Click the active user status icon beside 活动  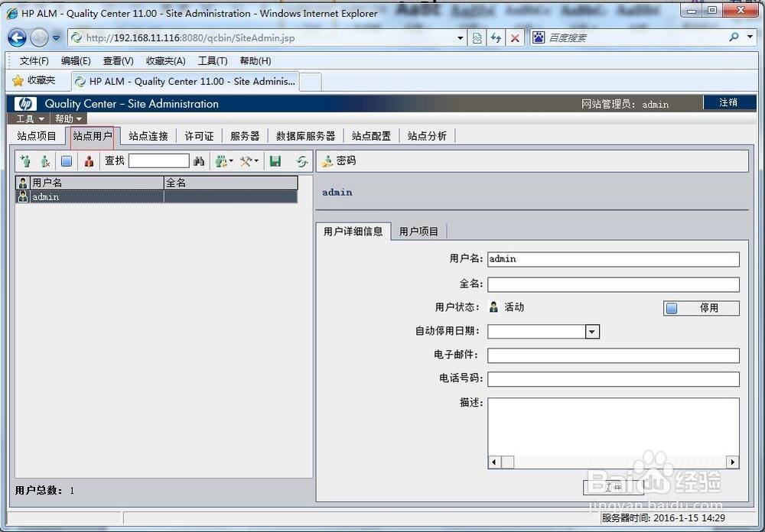(493, 307)
